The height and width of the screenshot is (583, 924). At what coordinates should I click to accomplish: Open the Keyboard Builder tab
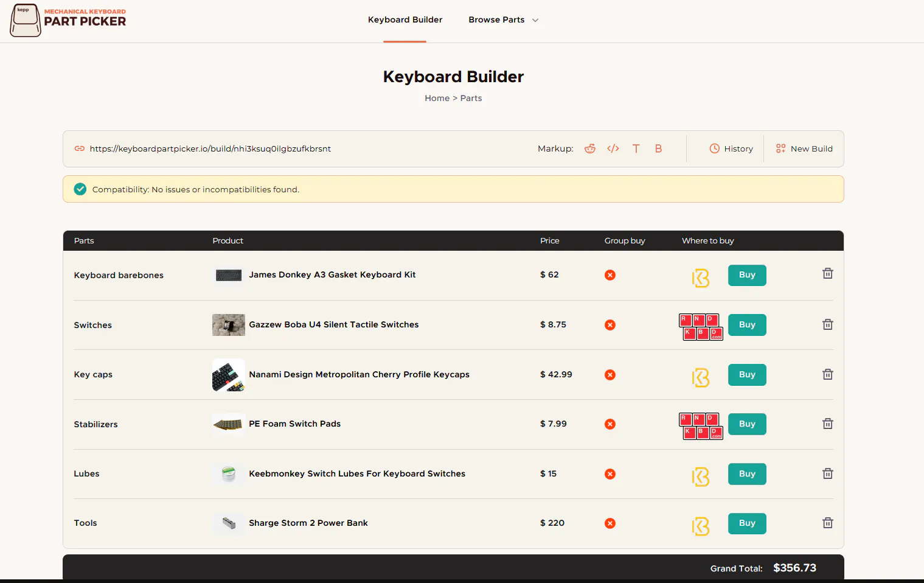[405, 19]
